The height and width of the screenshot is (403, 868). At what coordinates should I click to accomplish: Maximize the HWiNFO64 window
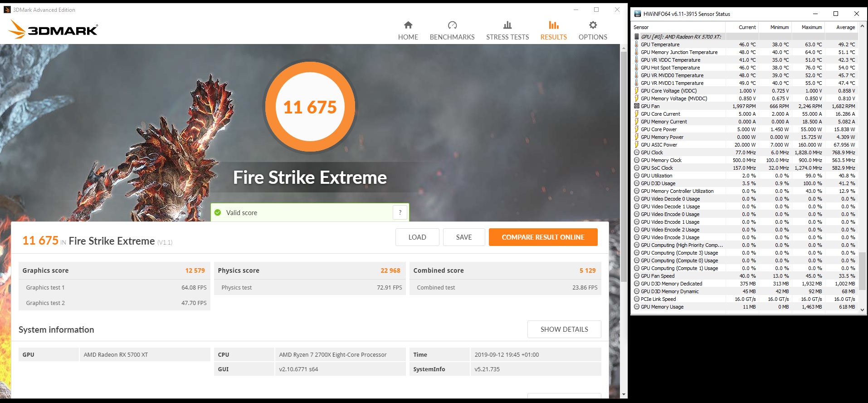(x=836, y=14)
